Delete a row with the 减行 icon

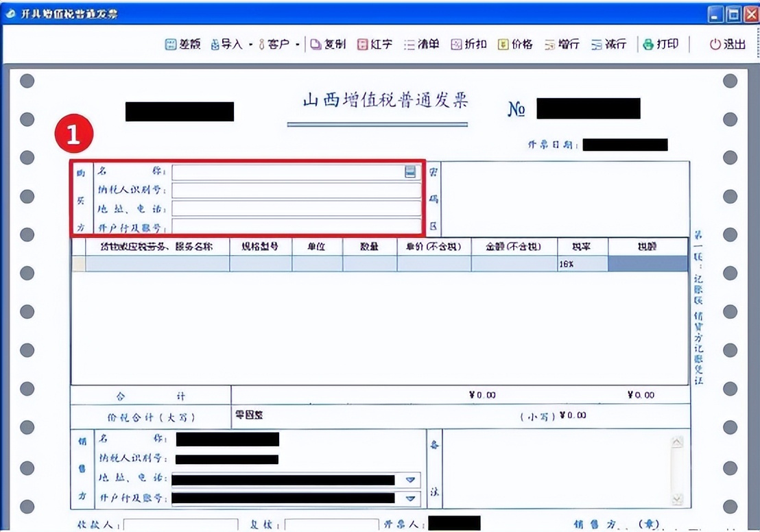click(609, 43)
